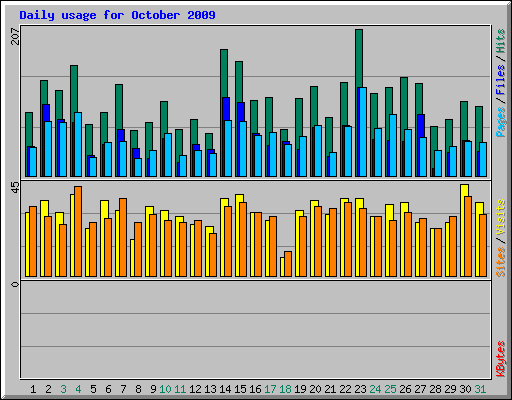Click day 9 on the x-axis
This screenshot has width=512, height=400.
[x=153, y=389]
